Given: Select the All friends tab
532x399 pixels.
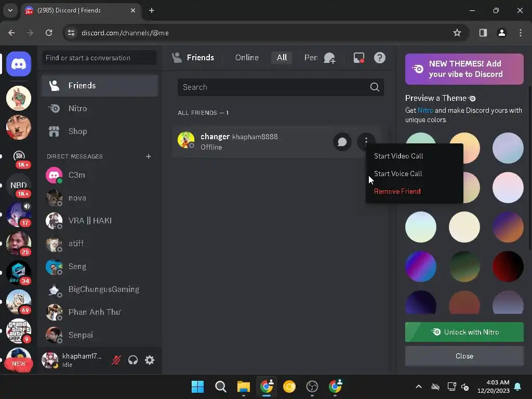Looking at the screenshot, I should pos(282,58).
